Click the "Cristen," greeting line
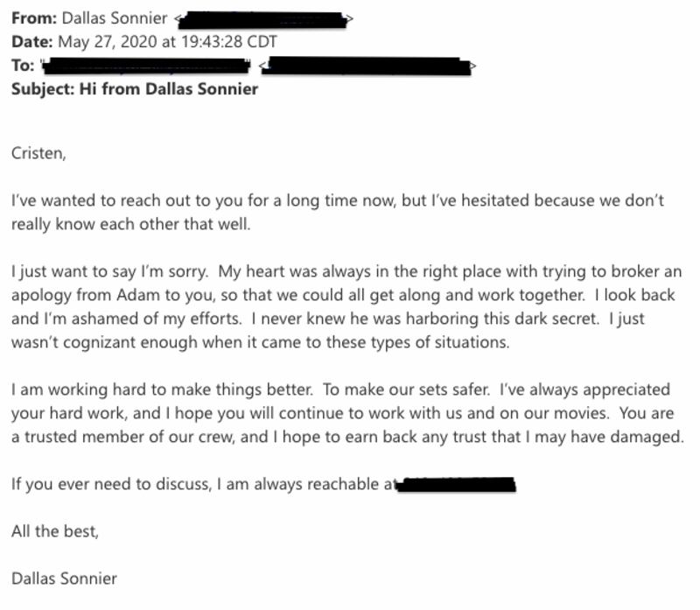This screenshot has width=700, height=610. (38, 153)
